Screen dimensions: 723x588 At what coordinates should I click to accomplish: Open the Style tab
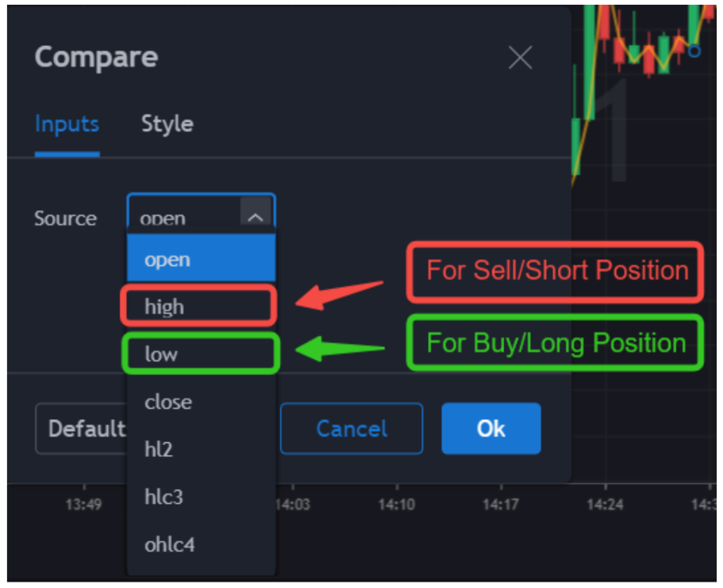[166, 124]
